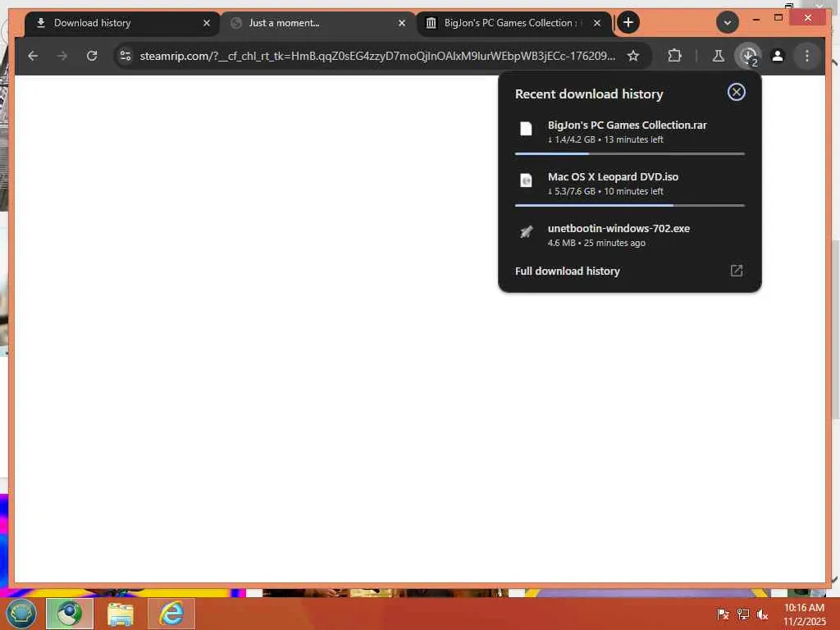Open a new browser tab

click(x=628, y=22)
